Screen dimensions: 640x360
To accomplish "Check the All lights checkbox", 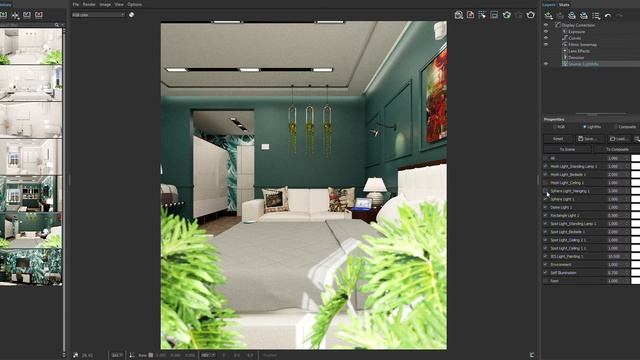I will click(546, 158).
